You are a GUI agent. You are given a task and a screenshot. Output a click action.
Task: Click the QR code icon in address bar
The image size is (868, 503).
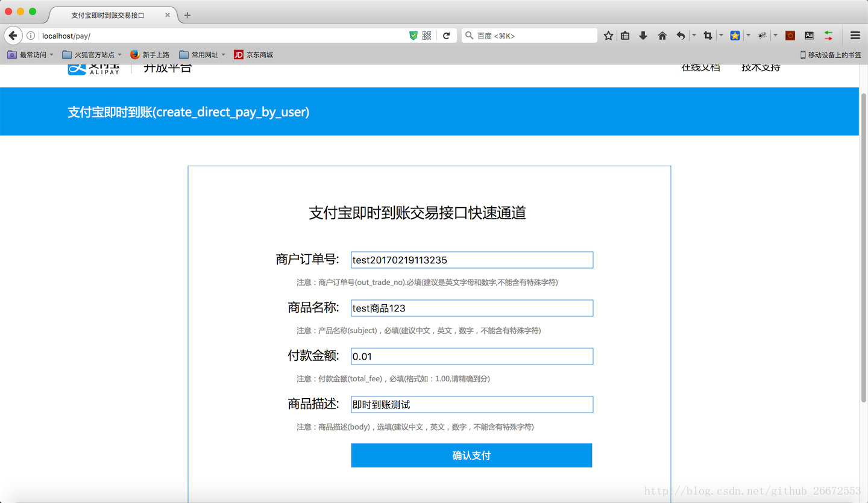[427, 36]
